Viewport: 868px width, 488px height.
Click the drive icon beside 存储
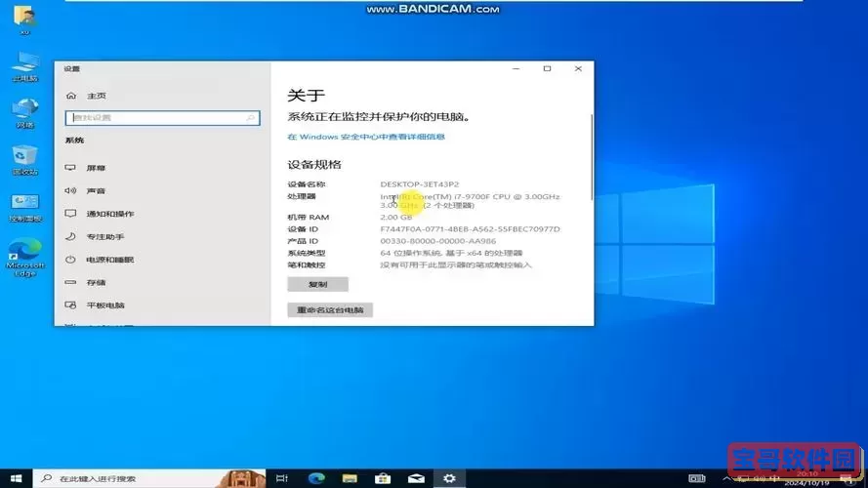click(x=70, y=282)
